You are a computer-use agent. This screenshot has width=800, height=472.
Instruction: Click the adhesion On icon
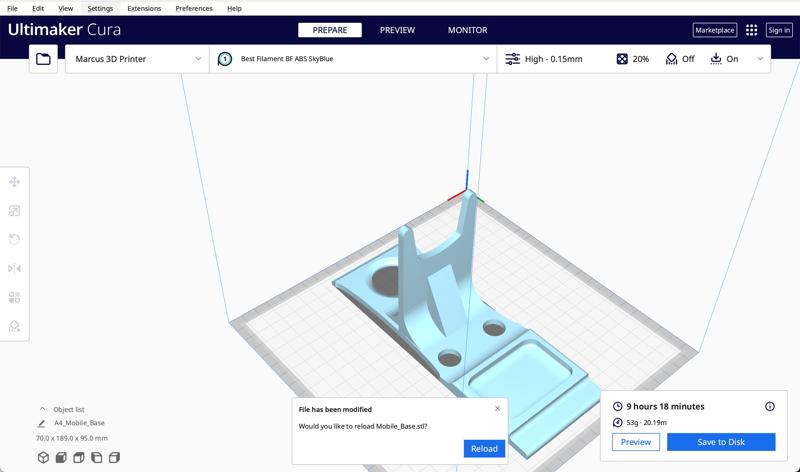pyautogui.click(x=716, y=59)
